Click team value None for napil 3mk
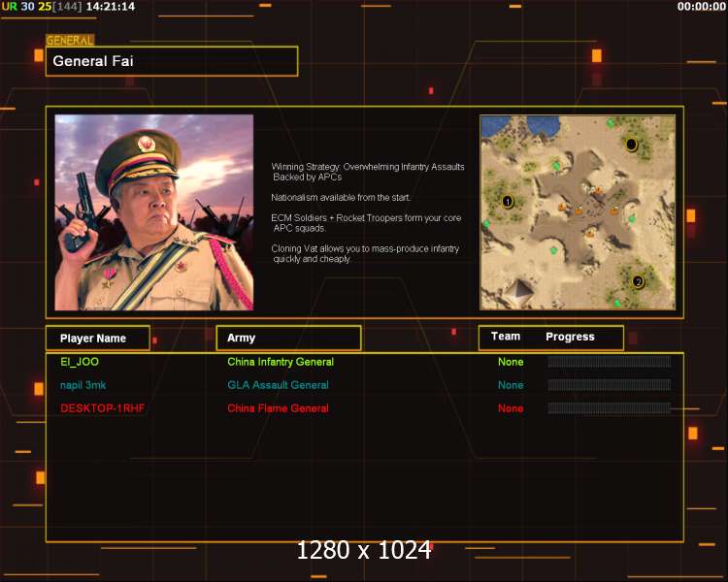728x582 pixels. click(x=511, y=385)
